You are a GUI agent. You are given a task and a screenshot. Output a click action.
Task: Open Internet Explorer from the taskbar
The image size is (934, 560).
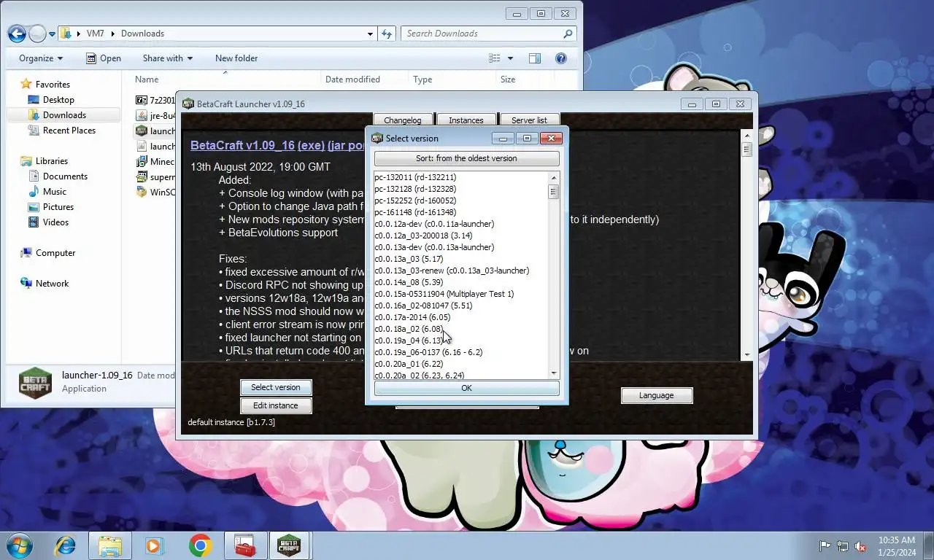pyautogui.click(x=66, y=545)
